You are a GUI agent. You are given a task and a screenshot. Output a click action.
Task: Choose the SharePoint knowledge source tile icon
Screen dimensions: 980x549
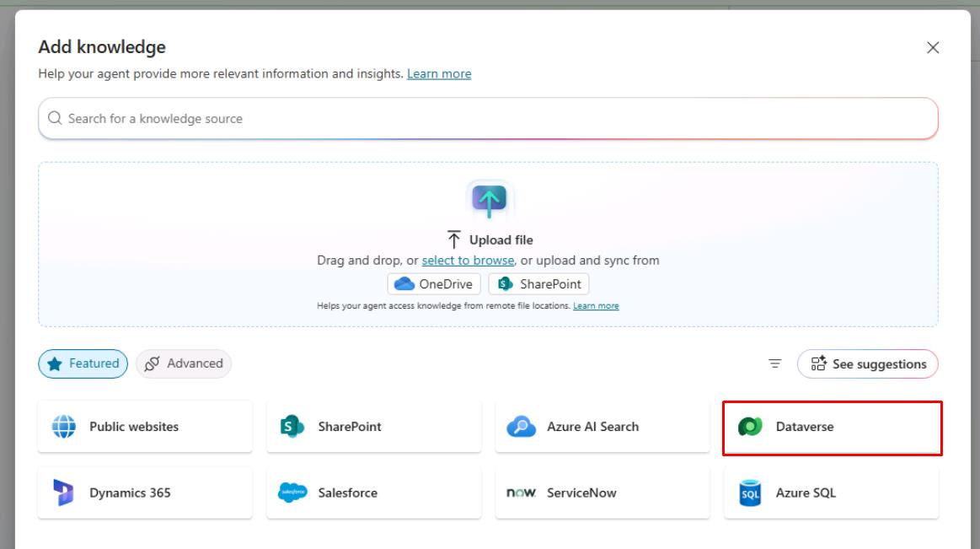pyautogui.click(x=292, y=427)
